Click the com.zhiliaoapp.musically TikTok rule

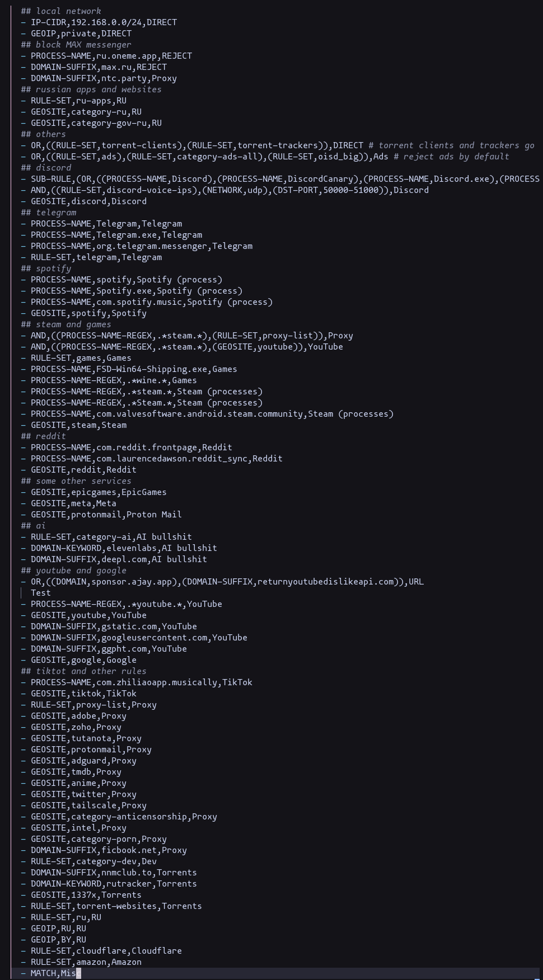[141, 682]
